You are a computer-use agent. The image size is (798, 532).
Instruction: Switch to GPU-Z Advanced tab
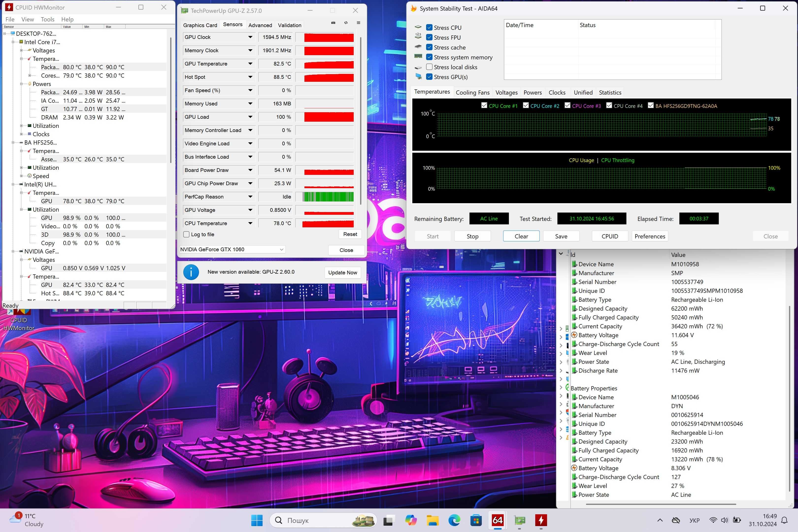[x=260, y=25]
